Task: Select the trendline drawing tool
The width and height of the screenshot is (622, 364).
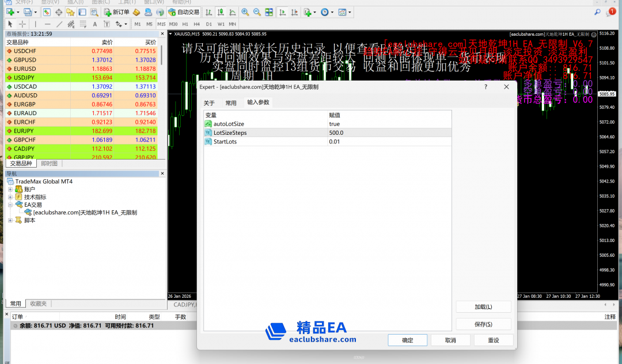Action: coord(59,24)
